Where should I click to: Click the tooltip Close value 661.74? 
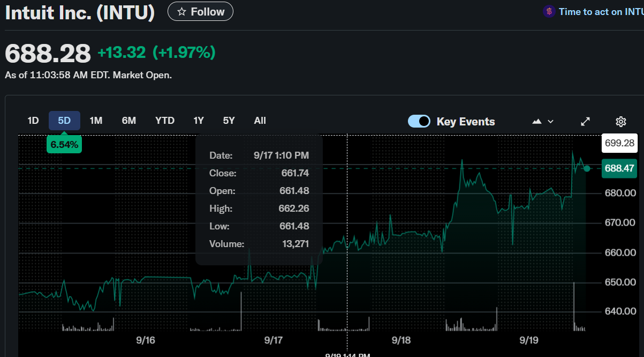point(295,173)
